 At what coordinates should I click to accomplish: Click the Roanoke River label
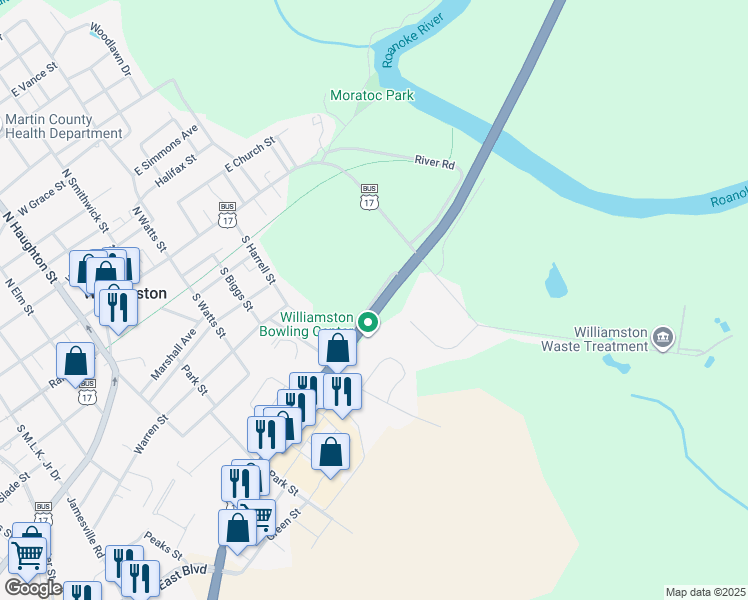413,40
